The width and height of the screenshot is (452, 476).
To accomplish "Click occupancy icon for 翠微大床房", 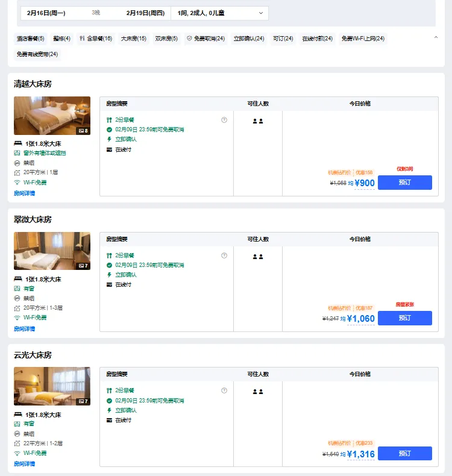I will pos(258,257).
